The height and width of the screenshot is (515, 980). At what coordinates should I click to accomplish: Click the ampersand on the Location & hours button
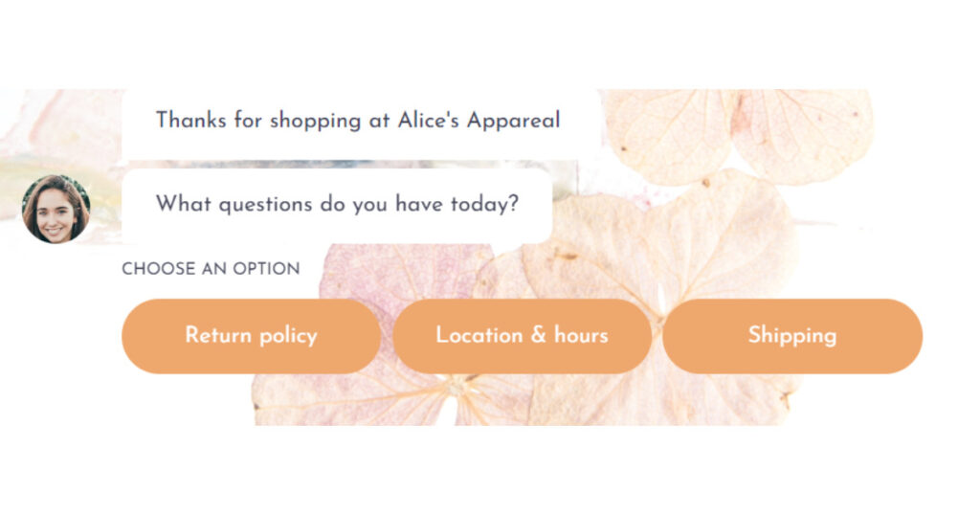coord(538,336)
